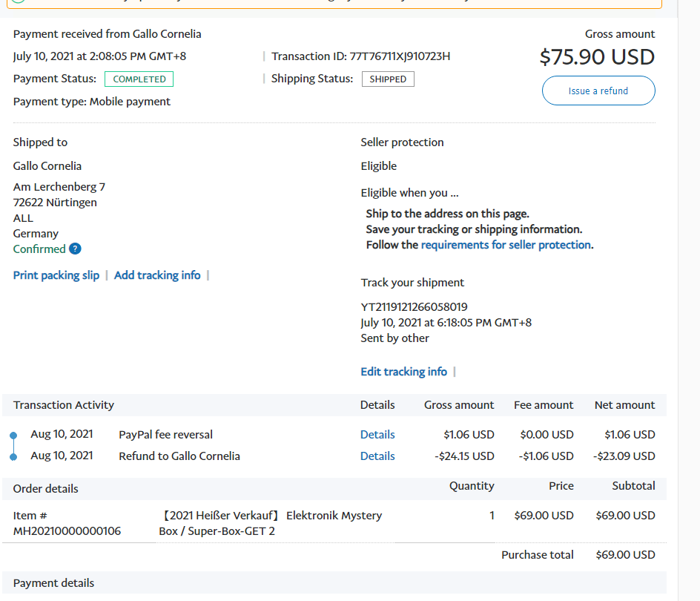Click the COMPLETED payment status badge
700x601 pixels.
tap(139, 79)
